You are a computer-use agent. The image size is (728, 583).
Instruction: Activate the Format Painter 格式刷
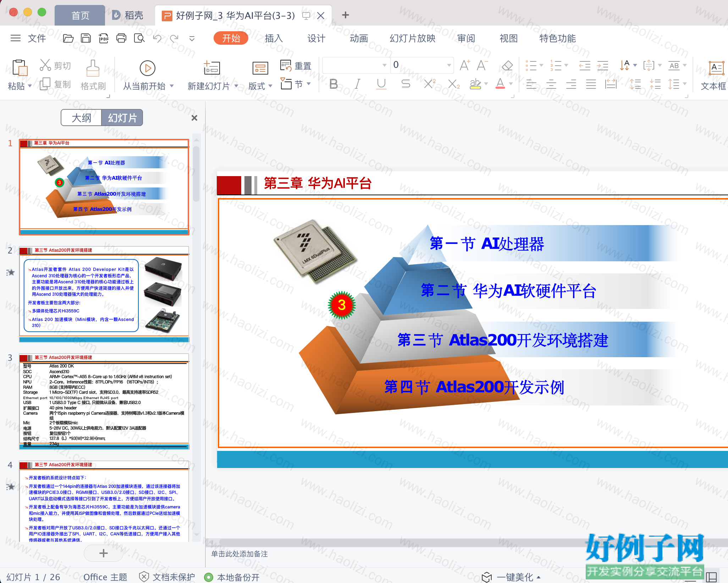point(93,76)
